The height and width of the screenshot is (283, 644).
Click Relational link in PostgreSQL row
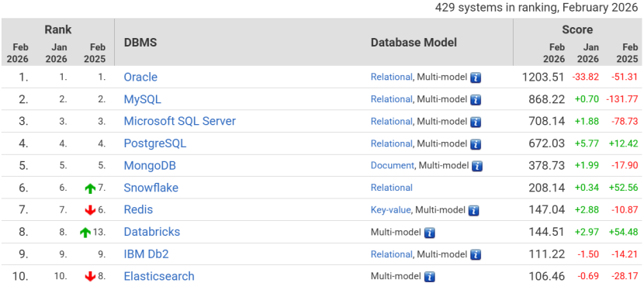pos(391,143)
